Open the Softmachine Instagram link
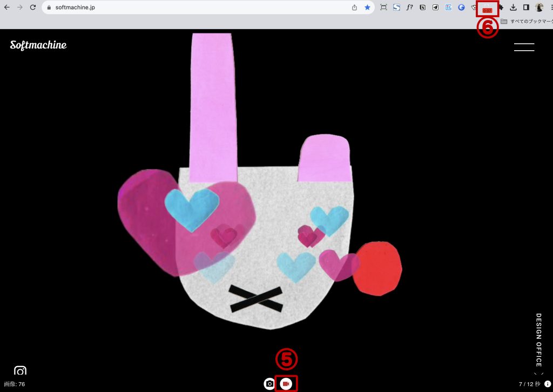The height and width of the screenshot is (392, 553). click(x=20, y=370)
